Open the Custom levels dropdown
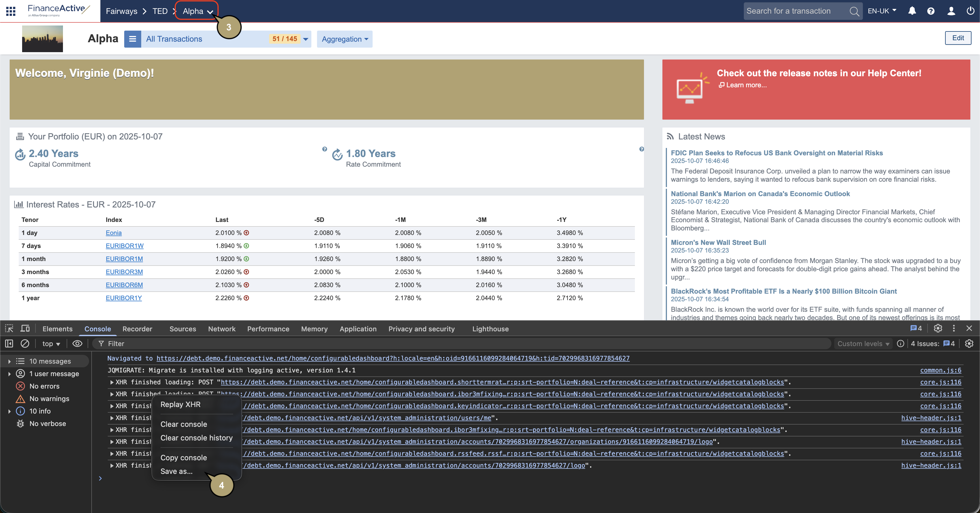 click(x=863, y=344)
